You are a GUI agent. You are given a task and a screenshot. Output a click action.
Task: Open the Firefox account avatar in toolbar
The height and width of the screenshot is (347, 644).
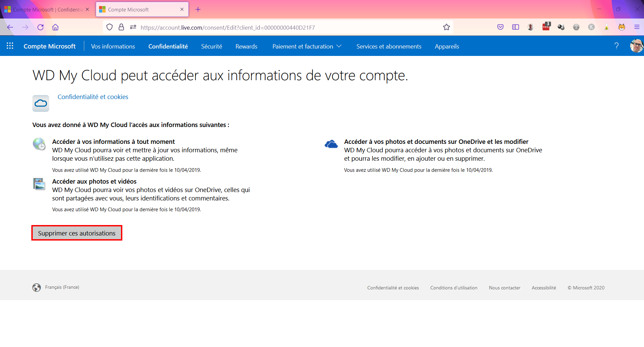tap(531, 27)
